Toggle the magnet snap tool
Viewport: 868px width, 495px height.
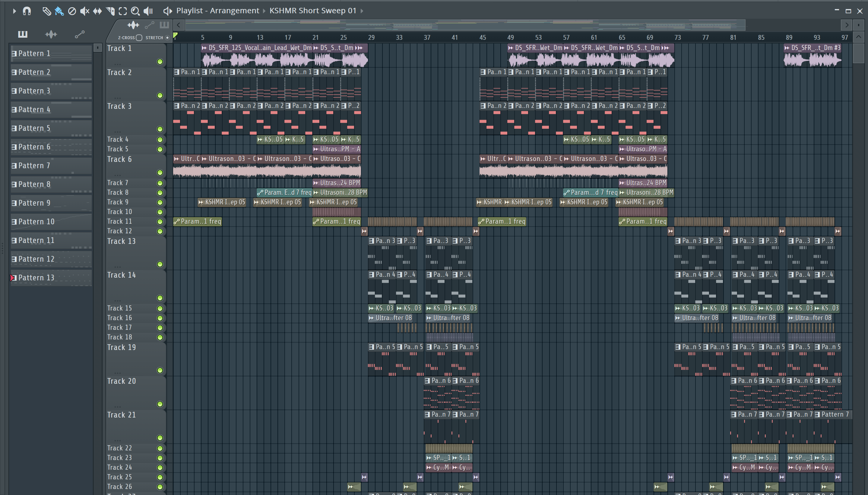point(27,11)
